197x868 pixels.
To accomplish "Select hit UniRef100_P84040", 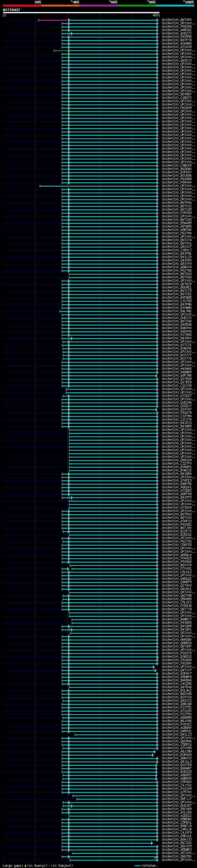I will pos(176,182).
